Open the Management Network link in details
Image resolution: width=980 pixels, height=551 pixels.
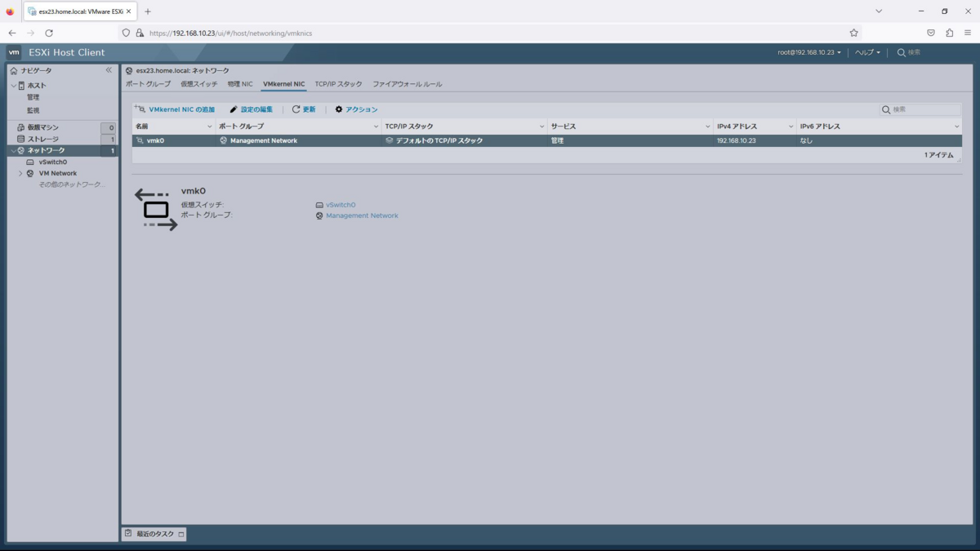362,216
